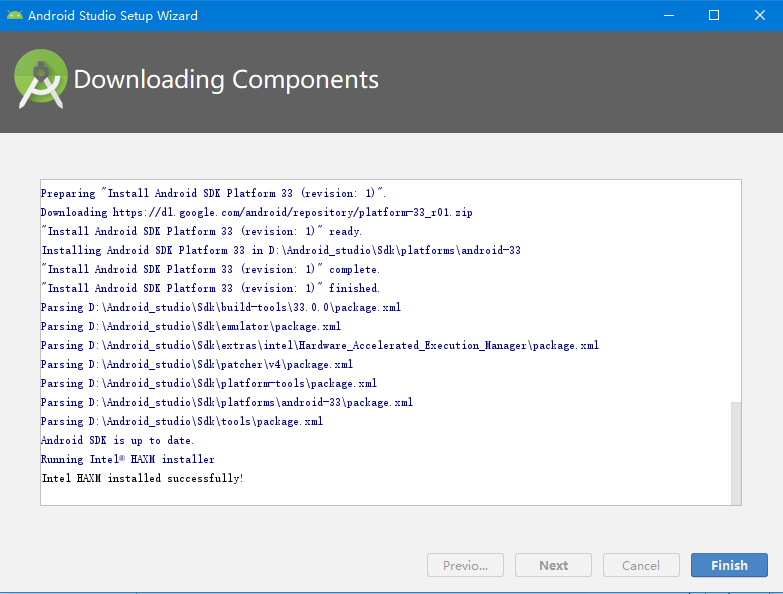The width and height of the screenshot is (783, 594).
Task: Click the 'Intel HAXM installed successfully!' line
Action: point(142,478)
